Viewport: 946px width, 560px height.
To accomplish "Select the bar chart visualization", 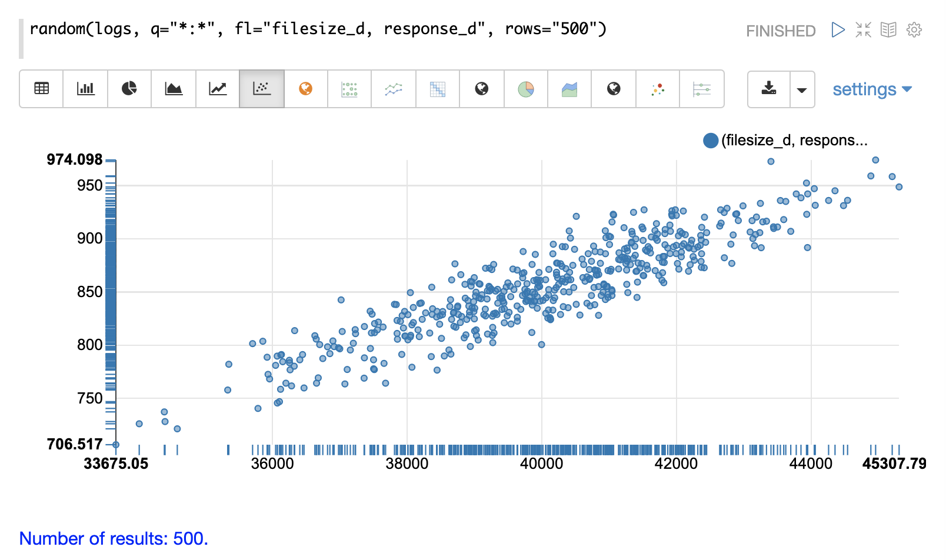I will pyautogui.click(x=85, y=89).
